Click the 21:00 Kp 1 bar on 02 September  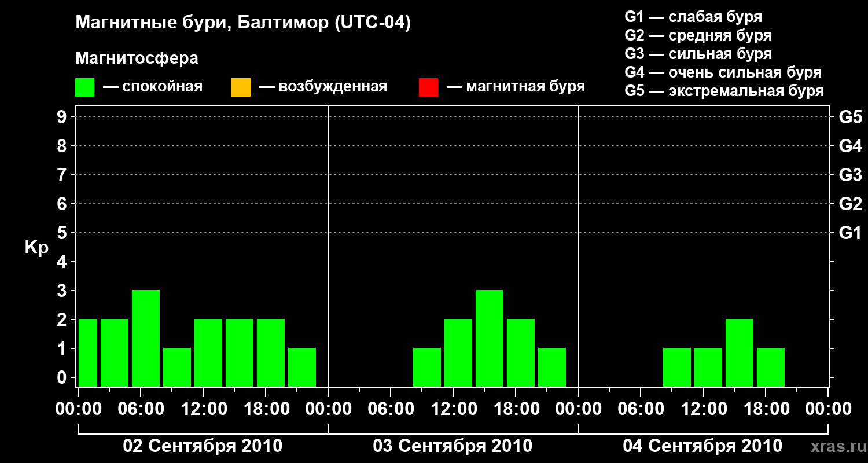302,368
